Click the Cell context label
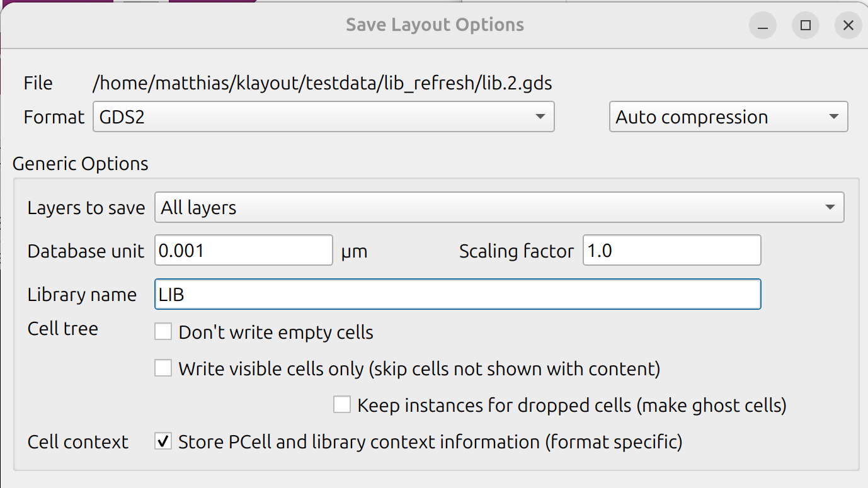 coord(78,442)
